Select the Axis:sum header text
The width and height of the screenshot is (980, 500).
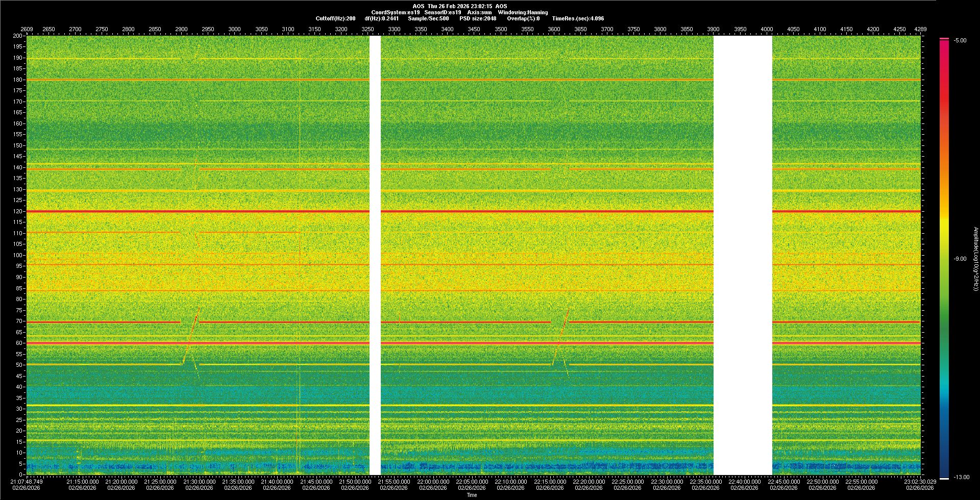479,12
